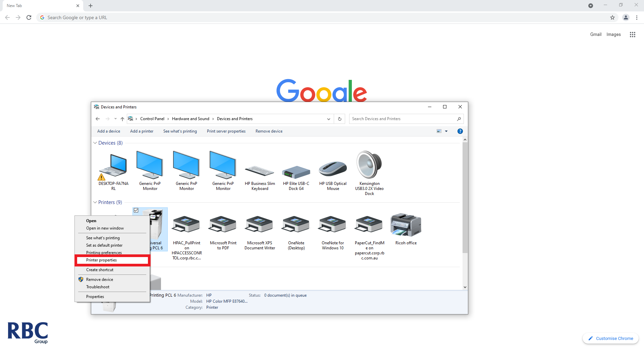This screenshot has height=348, width=644.
Task: Collapse the Printers (9) group
Action: tap(95, 202)
